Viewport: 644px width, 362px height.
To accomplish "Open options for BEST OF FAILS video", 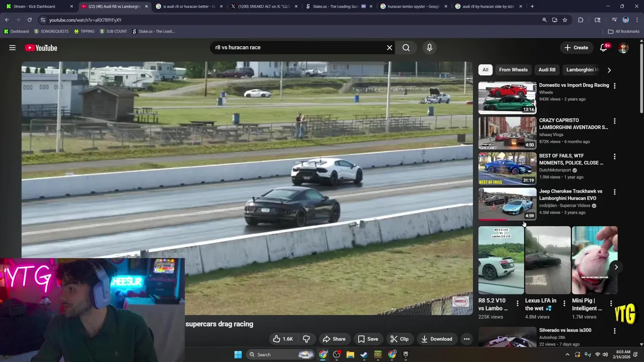I will point(614,156).
